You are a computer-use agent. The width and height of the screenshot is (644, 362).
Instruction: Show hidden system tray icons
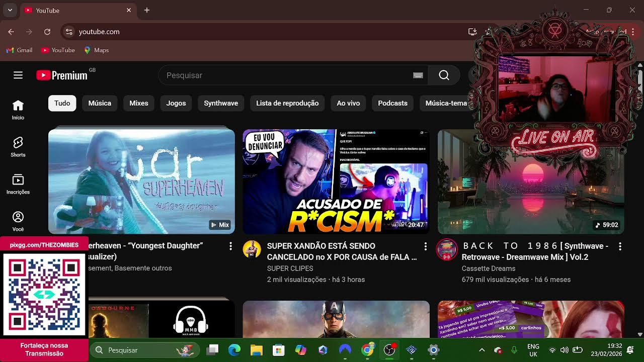[x=481, y=350]
